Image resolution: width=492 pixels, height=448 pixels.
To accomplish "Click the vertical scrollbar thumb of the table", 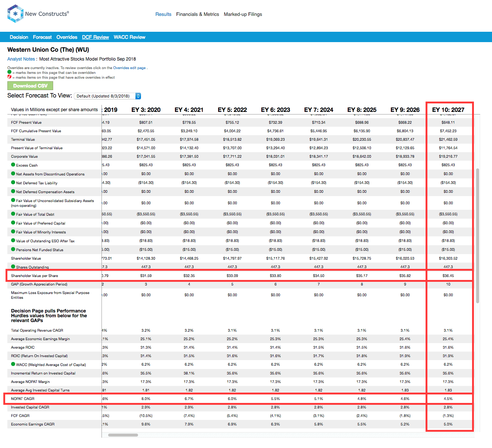I will tap(478, 236).
